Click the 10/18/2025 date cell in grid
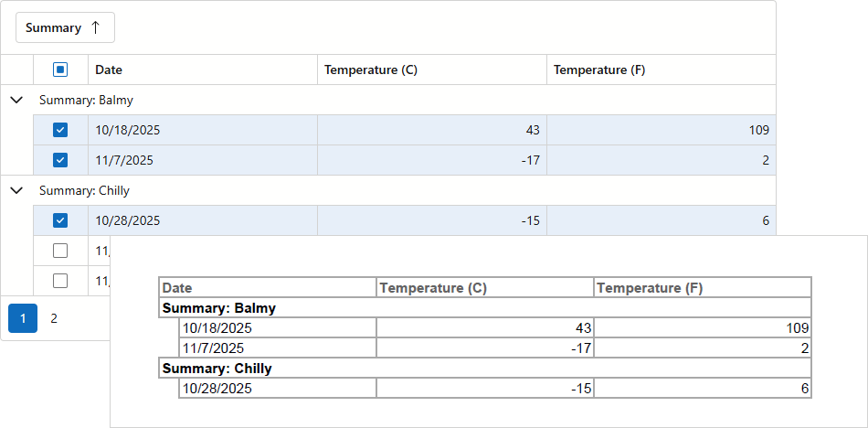Screen dimensions: 868x428 128,130
